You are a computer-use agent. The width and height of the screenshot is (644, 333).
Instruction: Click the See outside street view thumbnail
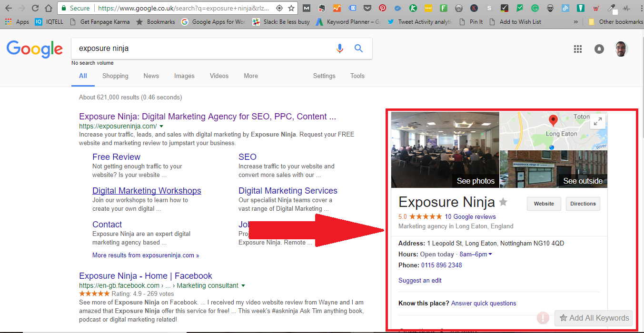pyautogui.click(x=554, y=169)
